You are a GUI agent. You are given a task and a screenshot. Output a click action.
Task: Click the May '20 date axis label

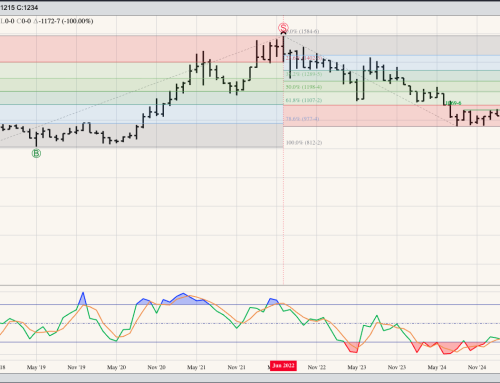coord(116,367)
